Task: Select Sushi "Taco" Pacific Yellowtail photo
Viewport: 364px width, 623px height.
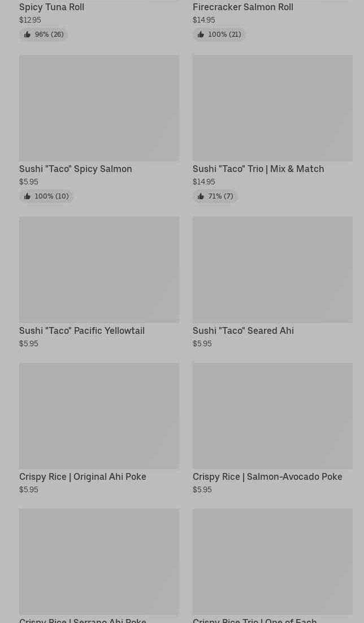Action: point(99,270)
